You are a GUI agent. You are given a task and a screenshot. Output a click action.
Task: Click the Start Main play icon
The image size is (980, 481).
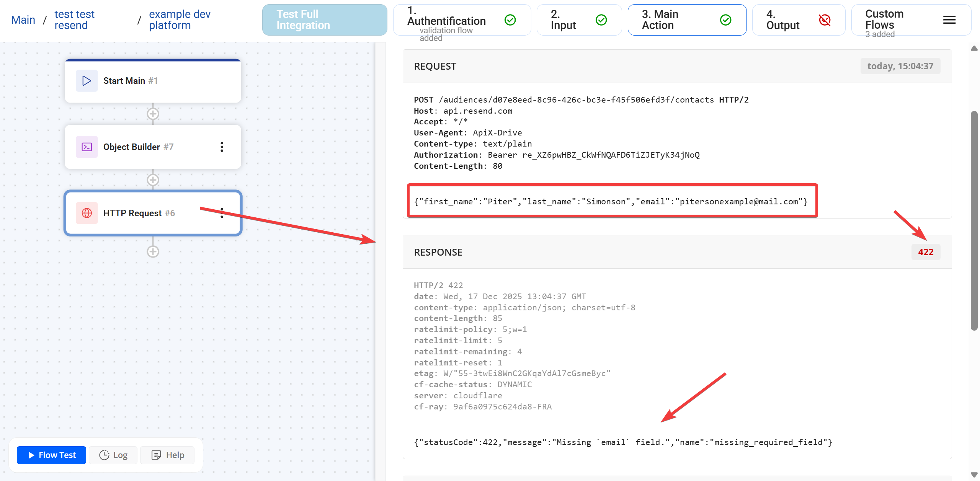tap(87, 81)
